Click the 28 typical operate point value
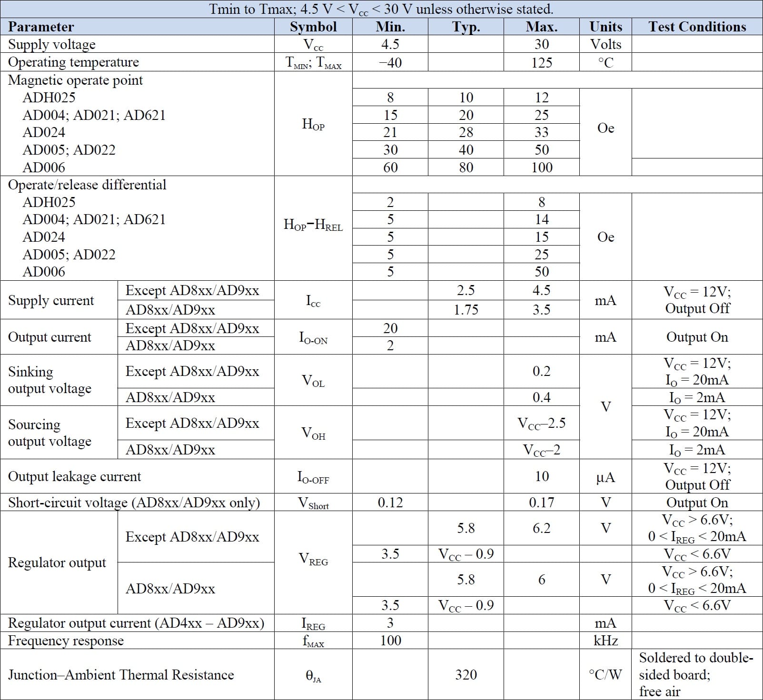763x700 pixels. click(x=466, y=132)
